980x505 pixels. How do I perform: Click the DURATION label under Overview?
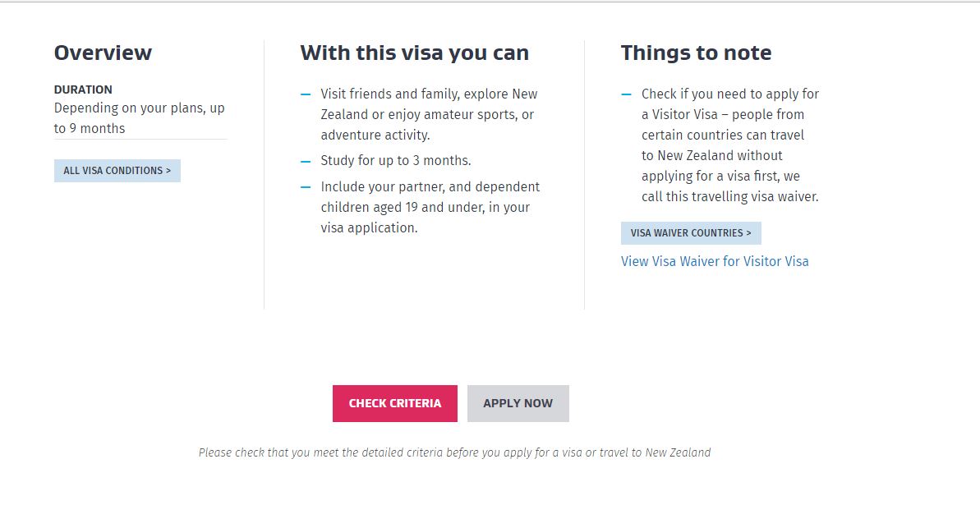[x=83, y=89]
